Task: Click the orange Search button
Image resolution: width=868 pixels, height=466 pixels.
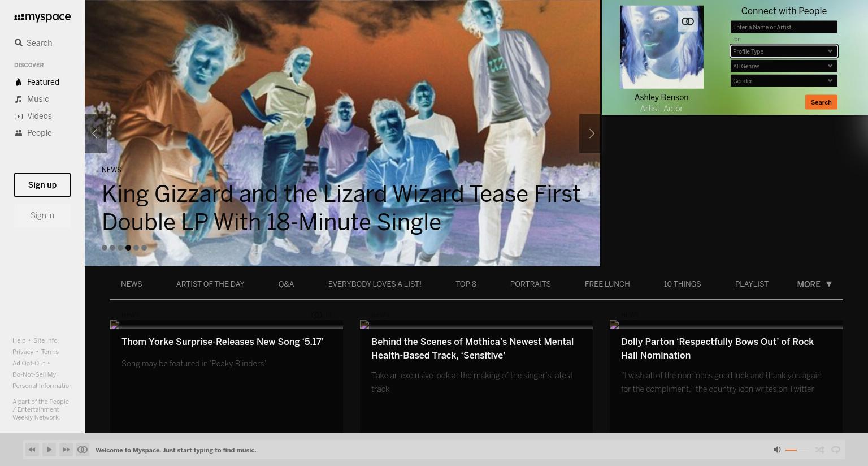Action: point(821,102)
